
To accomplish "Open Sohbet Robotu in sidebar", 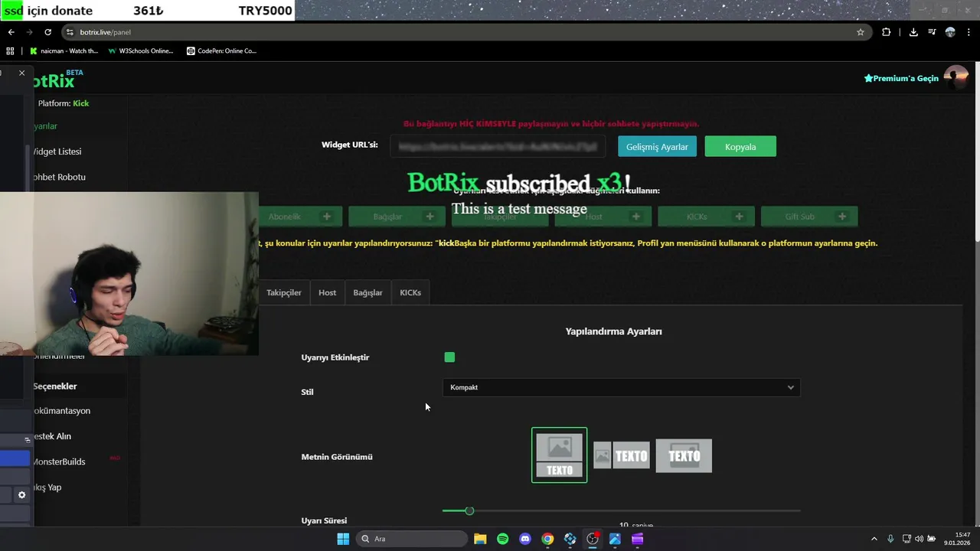I will pos(59,177).
